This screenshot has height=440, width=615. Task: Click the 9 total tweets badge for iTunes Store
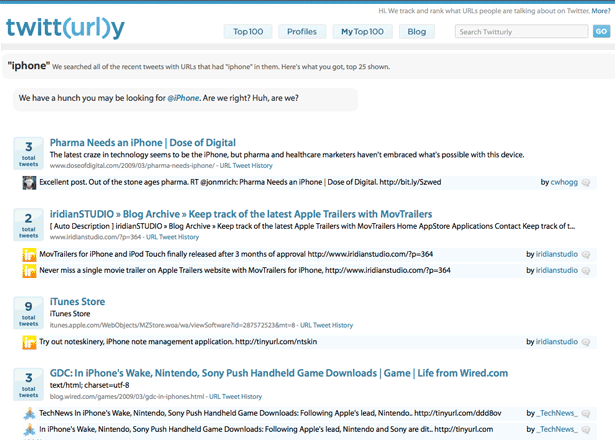tap(29, 313)
